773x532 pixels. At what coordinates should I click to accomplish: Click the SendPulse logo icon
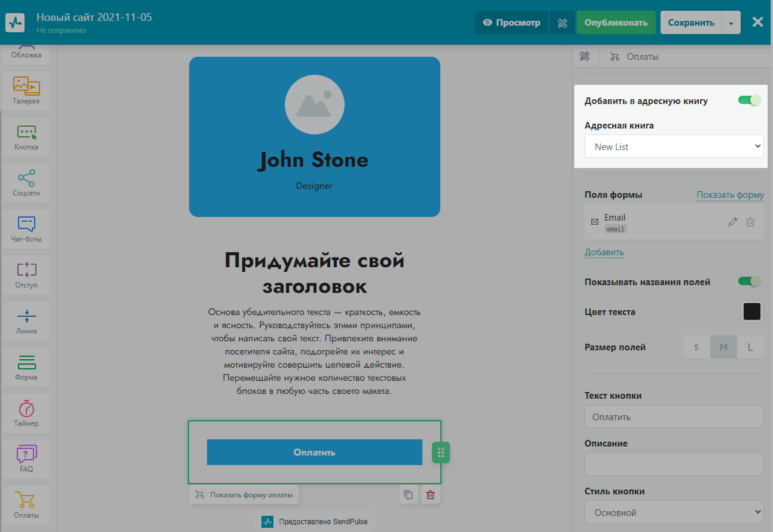coord(15,23)
